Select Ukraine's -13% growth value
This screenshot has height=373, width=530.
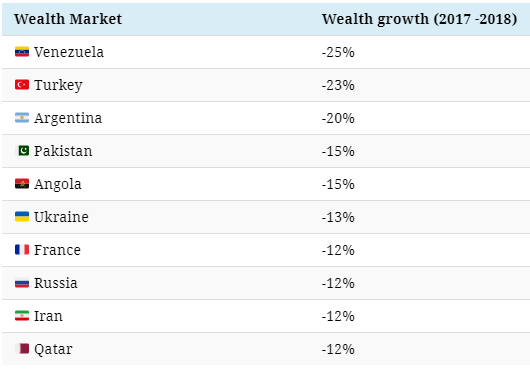coord(338,217)
